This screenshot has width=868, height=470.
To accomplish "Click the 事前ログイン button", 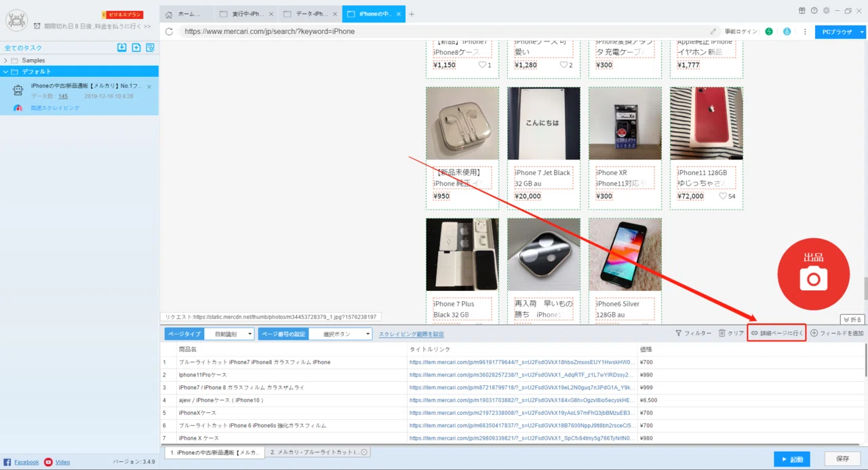I will 741,31.
